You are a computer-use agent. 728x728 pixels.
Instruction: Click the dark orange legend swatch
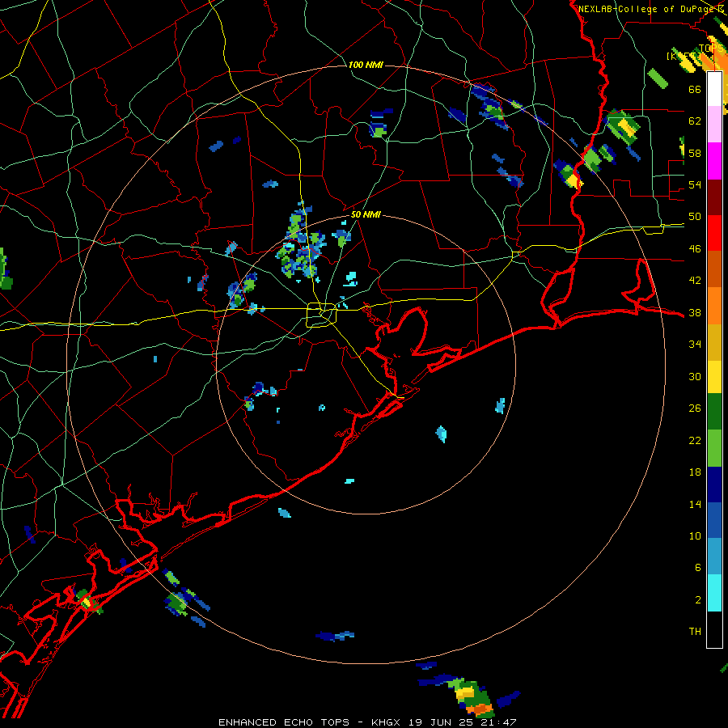point(714,269)
